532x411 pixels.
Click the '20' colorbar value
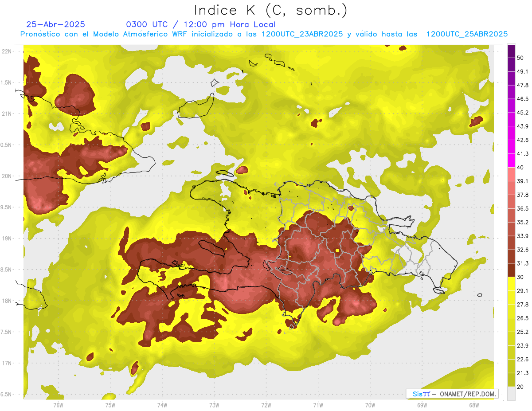[520, 387]
